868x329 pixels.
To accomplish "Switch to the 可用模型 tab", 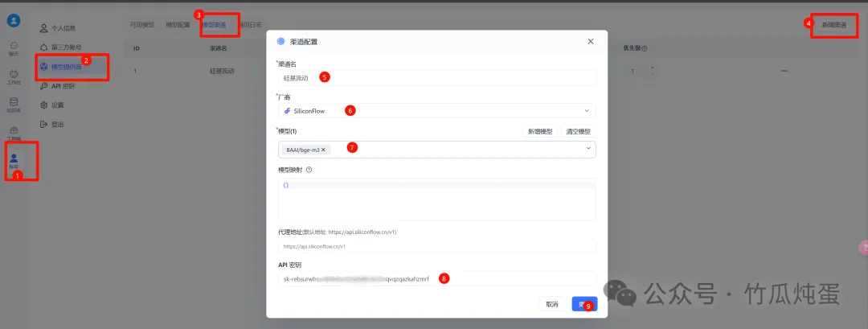I will click(x=142, y=25).
